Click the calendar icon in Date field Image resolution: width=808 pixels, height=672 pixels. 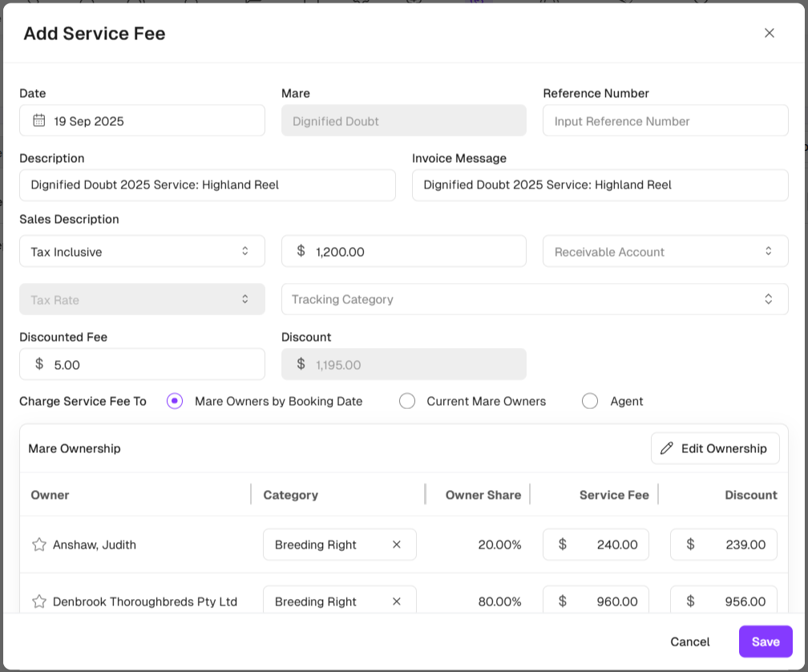tap(38, 120)
